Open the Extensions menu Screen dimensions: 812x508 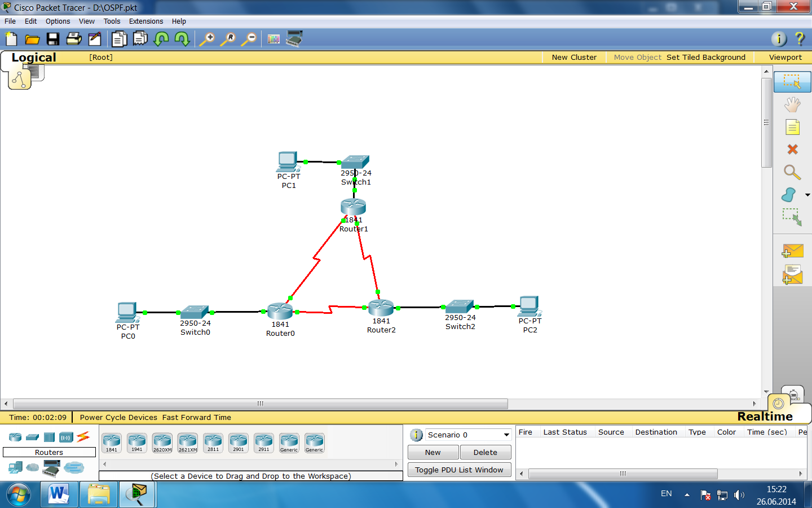click(146, 21)
